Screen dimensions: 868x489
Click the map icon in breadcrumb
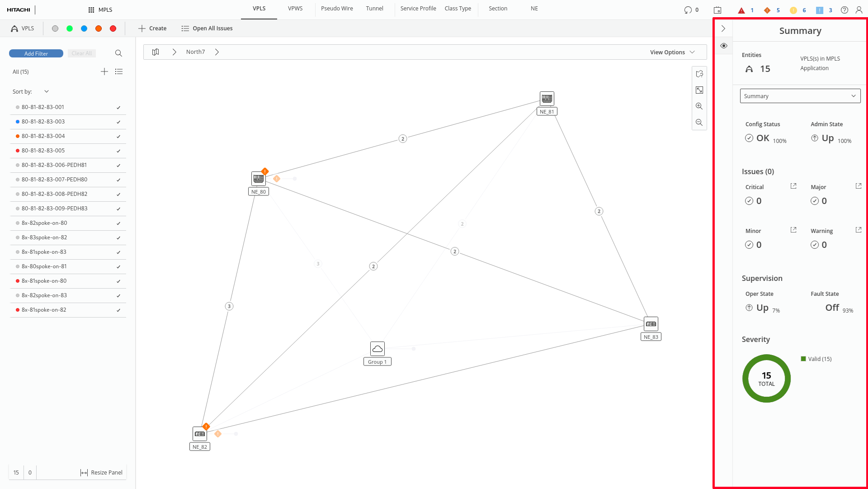156,52
